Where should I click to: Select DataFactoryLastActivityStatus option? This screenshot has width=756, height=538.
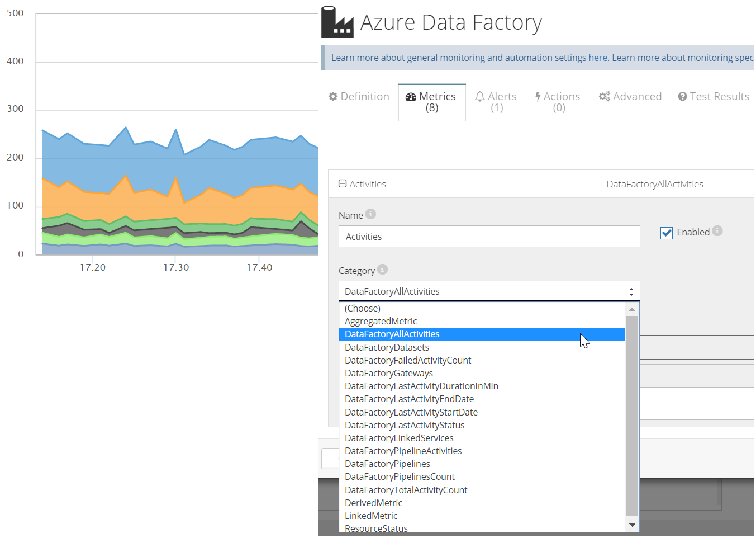pos(482,425)
